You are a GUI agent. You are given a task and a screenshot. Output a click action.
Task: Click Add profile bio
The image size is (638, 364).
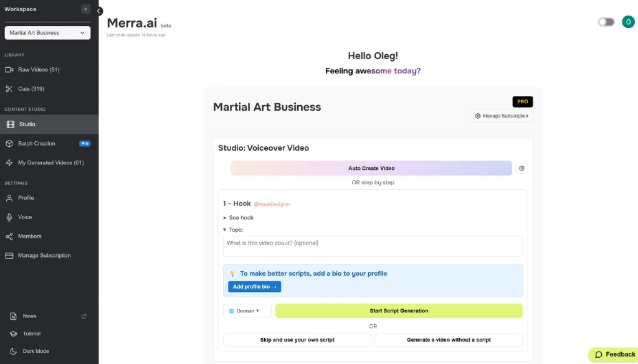coord(254,286)
